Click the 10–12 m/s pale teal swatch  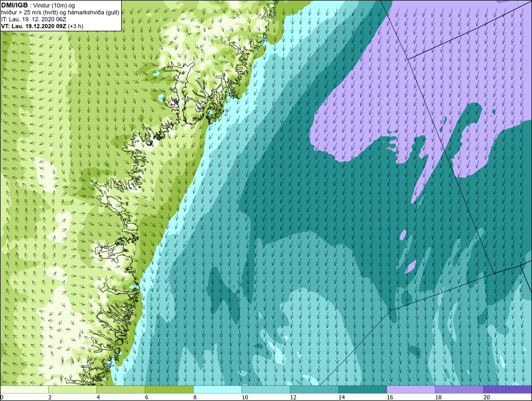(266, 389)
